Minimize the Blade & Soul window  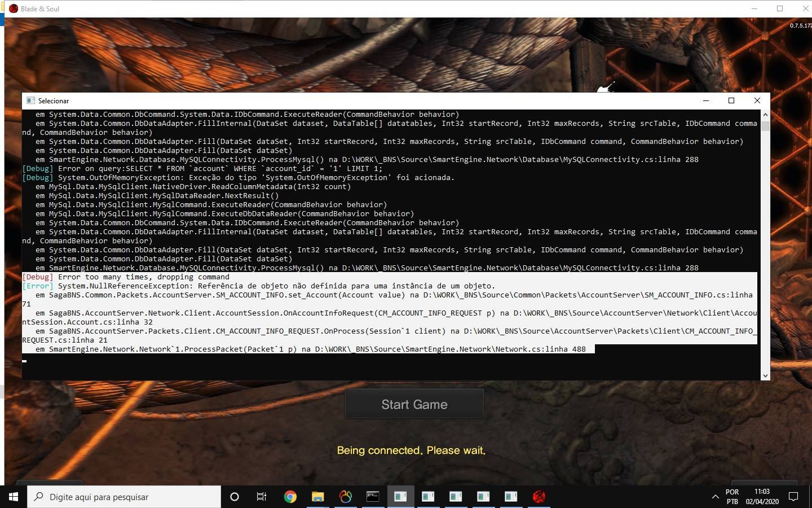click(x=755, y=8)
